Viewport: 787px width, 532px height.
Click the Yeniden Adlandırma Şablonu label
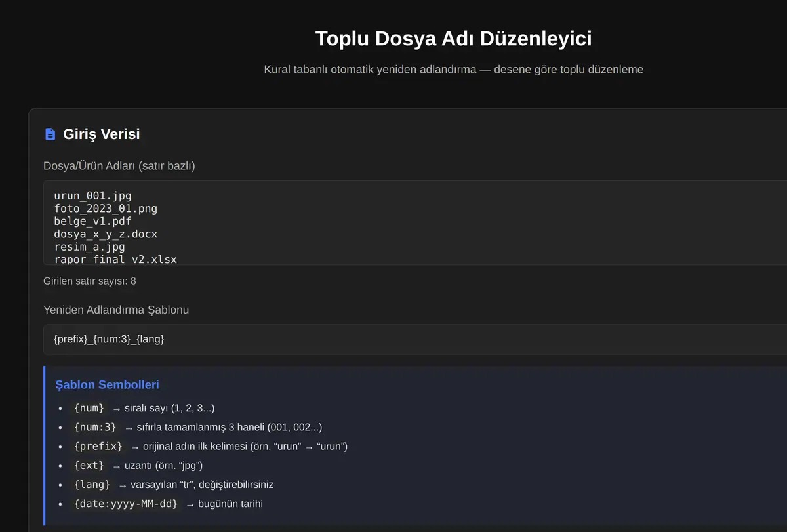tap(116, 310)
